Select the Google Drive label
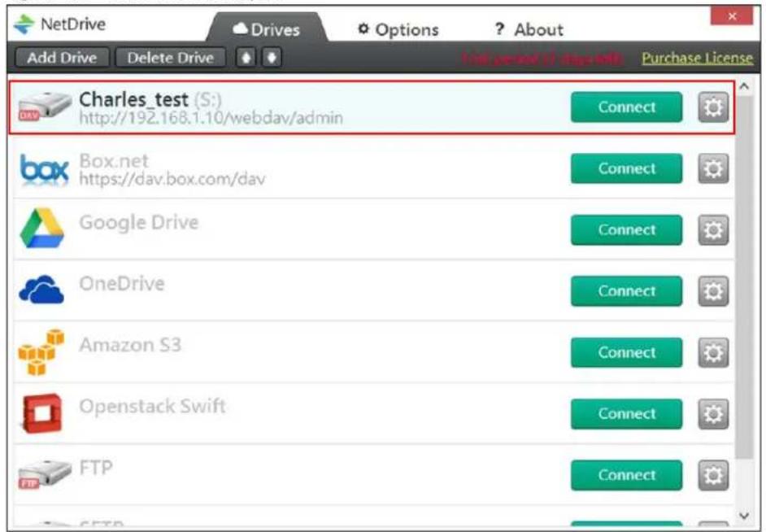766x532 pixels. coord(139,223)
